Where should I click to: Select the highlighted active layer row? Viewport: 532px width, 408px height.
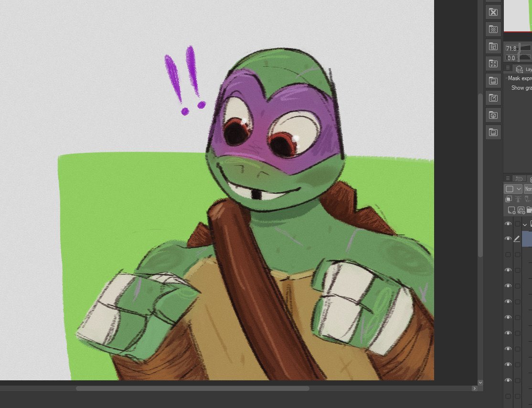click(527, 239)
